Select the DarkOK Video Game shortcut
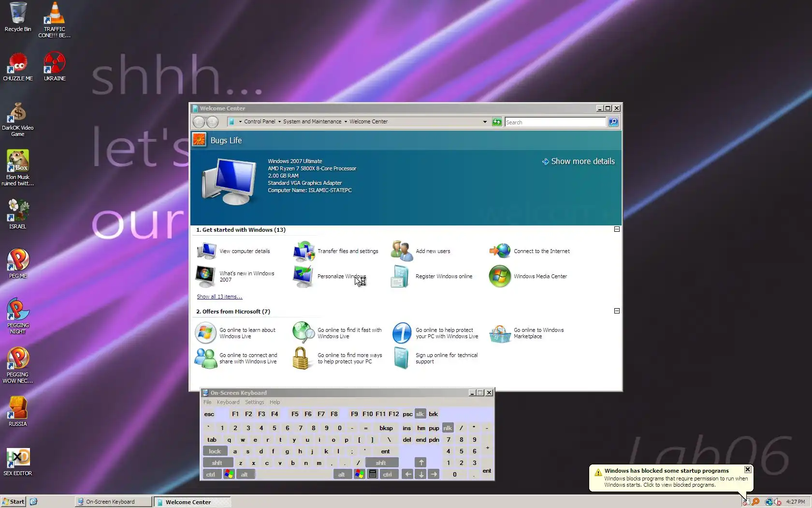This screenshot has width=812, height=508. [x=18, y=120]
